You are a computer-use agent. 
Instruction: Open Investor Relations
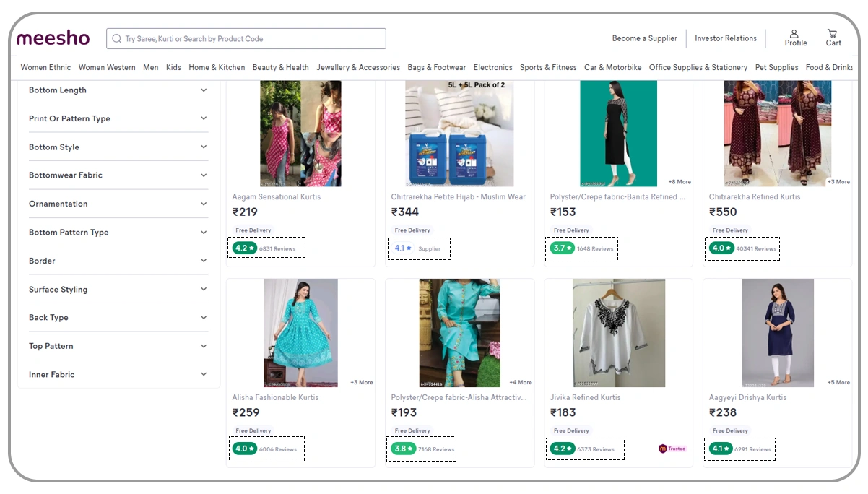(726, 38)
